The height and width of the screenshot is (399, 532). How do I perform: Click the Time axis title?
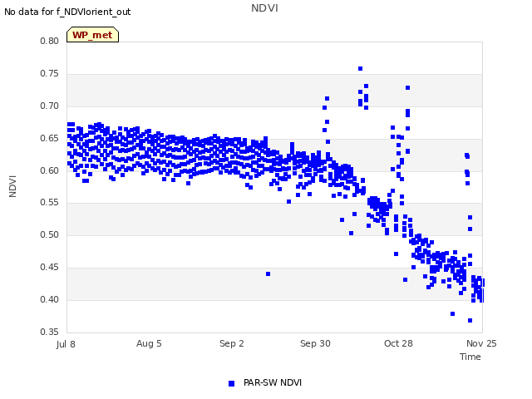470,357
